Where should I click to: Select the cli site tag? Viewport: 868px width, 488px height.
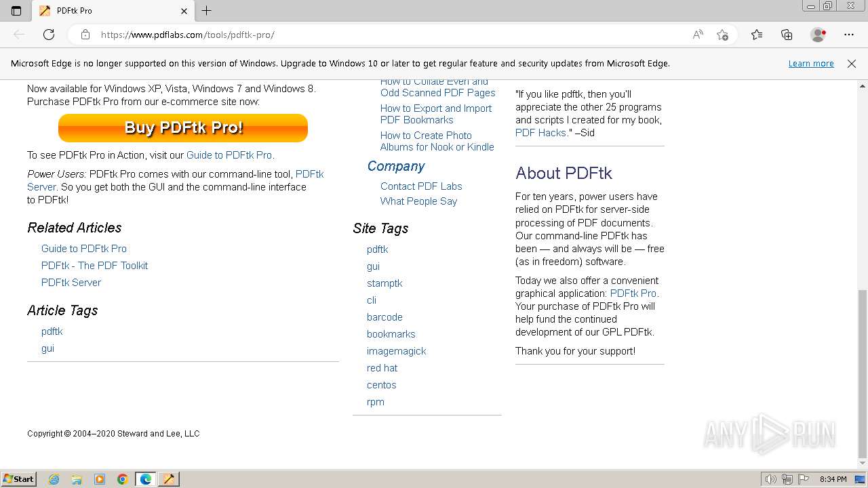(372, 300)
